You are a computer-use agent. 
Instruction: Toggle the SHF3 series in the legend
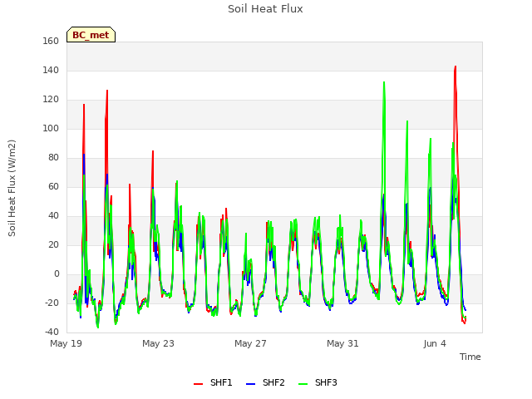click(318, 382)
